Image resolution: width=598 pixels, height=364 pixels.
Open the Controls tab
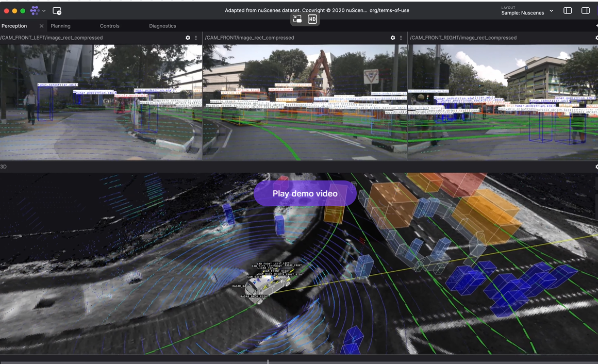[109, 26]
